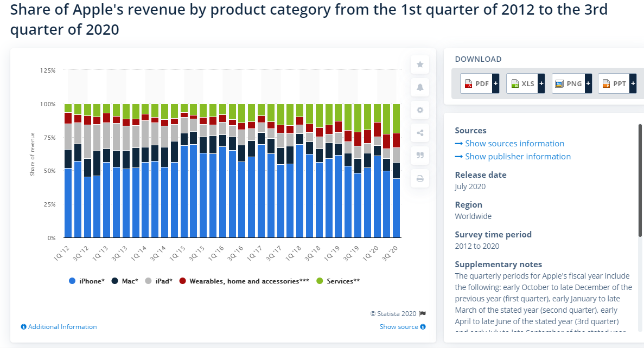Expand PNG download plus button

588,83
